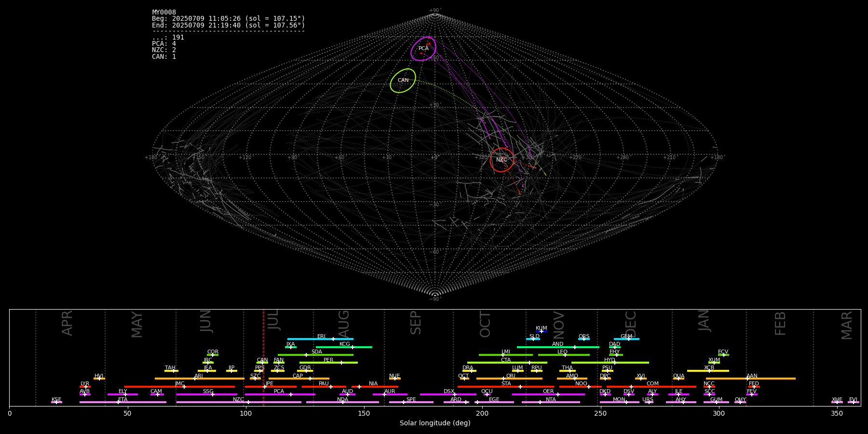Click the MY0008 title text
The height and width of the screenshot is (434, 868).
(164, 13)
